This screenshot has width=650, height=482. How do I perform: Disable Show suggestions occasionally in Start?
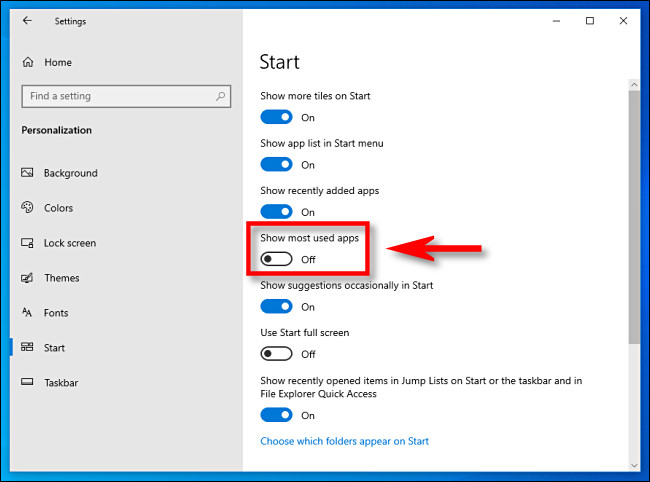276,306
